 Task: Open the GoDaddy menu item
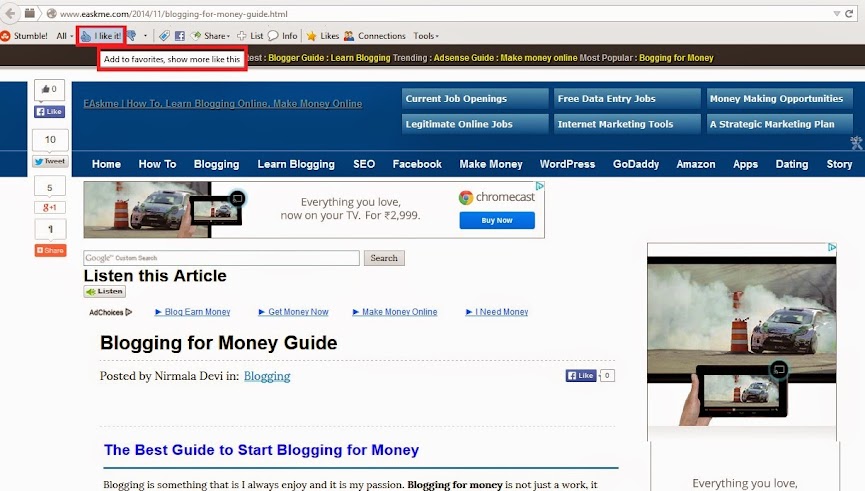[636, 164]
